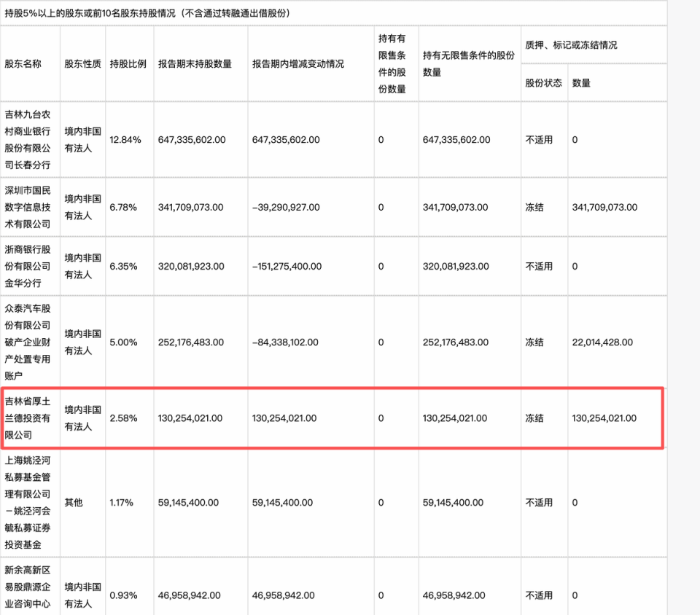This screenshot has width=700, height=615.
Task: Click period-end holding 647,335,602.00
Action: tap(192, 140)
